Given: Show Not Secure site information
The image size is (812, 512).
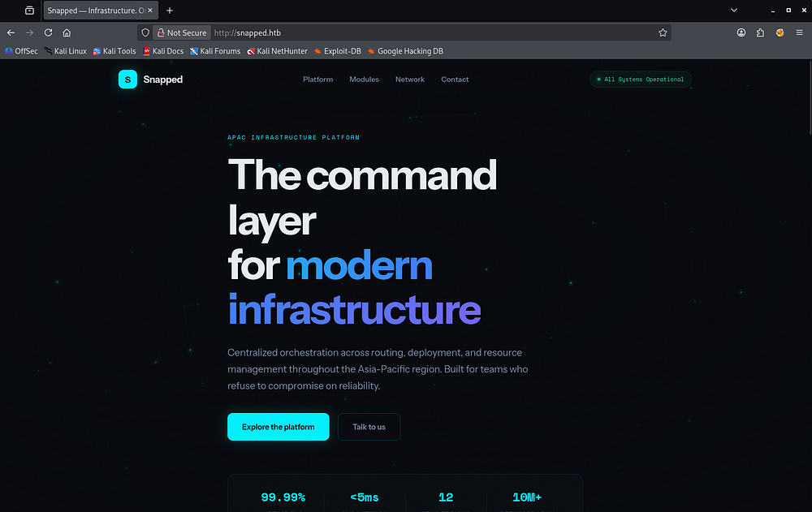Looking at the screenshot, I should tap(182, 32).
